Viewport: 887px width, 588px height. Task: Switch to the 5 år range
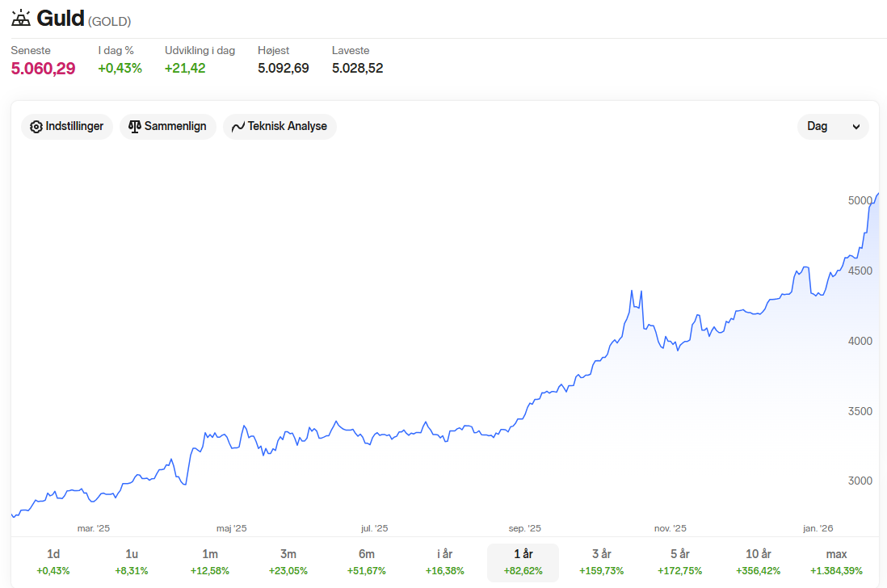(x=680, y=562)
